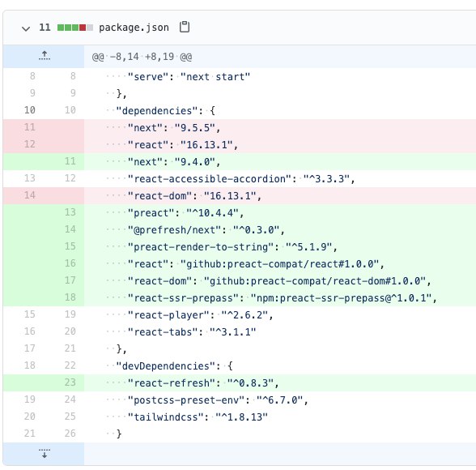Screen dimensions: 476x470
Task: Click new line number 26
Action: point(70,434)
